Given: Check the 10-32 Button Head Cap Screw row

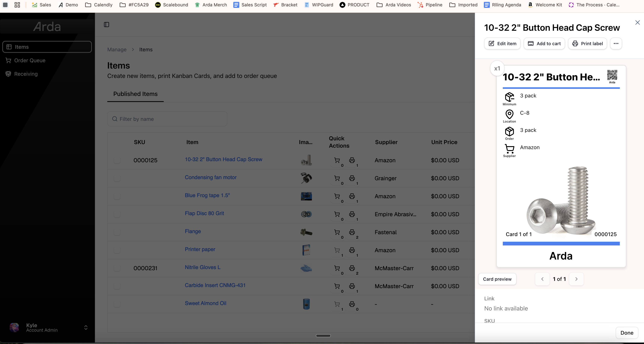Looking at the screenshot, I should pyautogui.click(x=117, y=160).
